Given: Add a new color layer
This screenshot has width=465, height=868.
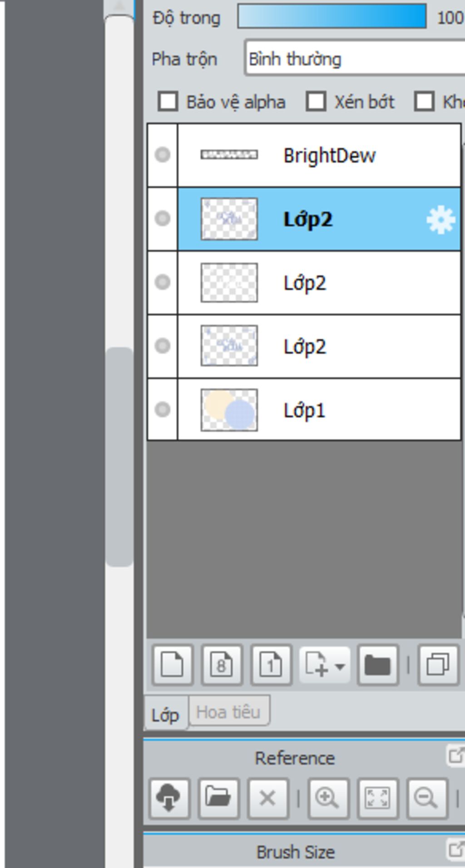Looking at the screenshot, I should click(x=173, y=665).
